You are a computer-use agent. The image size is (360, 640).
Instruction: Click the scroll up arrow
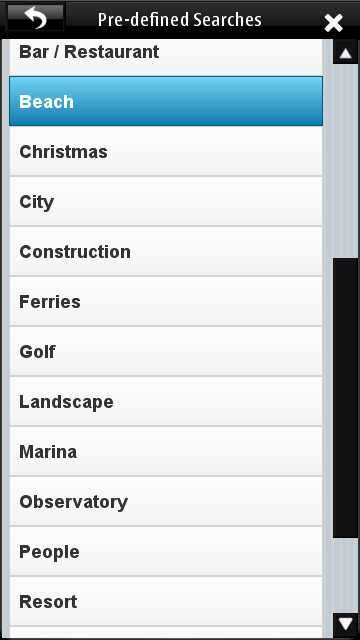(x=346, y=53)
